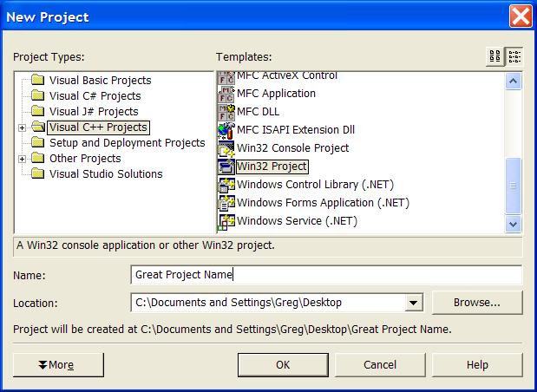Click the Other Projects folder icon

37,158
